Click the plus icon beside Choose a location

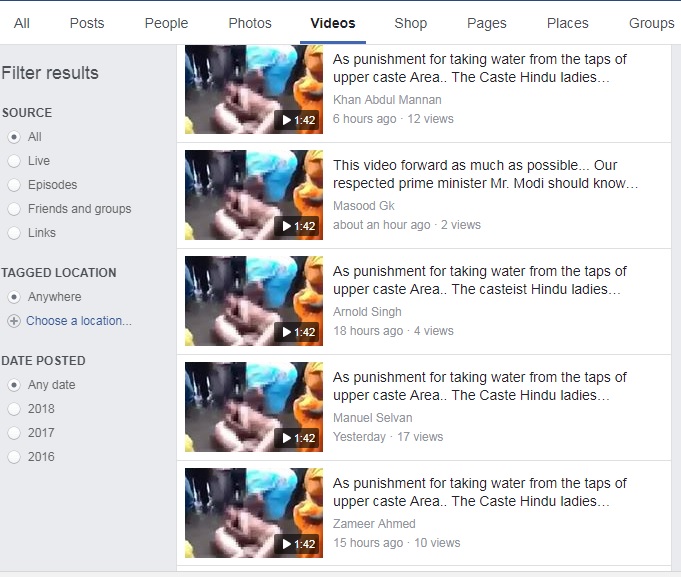pos(14,321)
